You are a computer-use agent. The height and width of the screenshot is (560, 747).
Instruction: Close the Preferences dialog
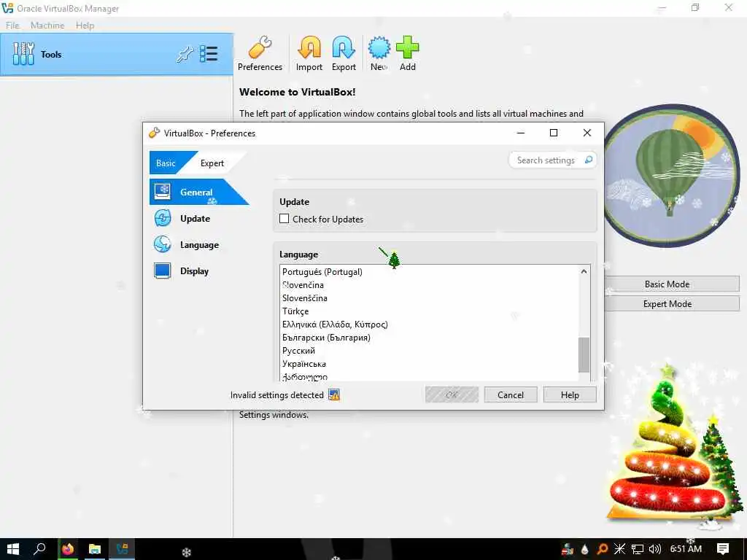[587, 133]
